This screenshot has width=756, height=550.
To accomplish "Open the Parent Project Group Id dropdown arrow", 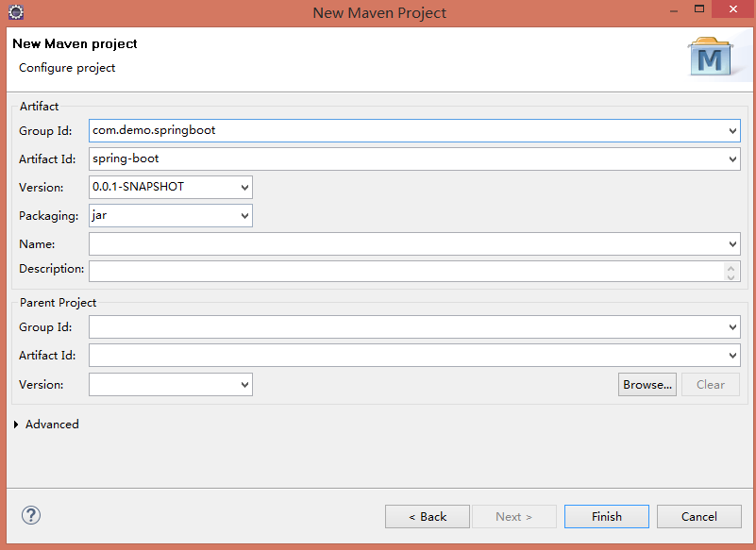I will coord(732,327).
